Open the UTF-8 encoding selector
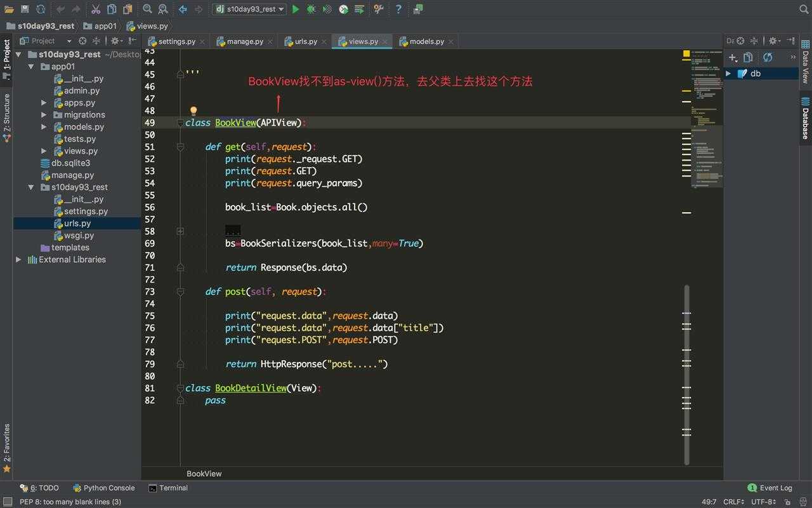812x508 pixels. 763,502
